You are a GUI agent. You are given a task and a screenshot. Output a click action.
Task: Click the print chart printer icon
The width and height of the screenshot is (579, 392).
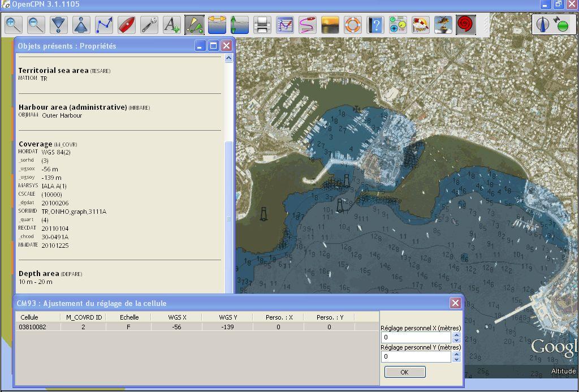click(262, 25)
